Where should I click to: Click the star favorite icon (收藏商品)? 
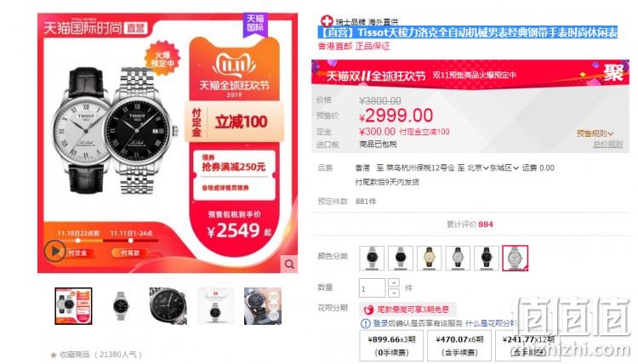coord(54,355)
